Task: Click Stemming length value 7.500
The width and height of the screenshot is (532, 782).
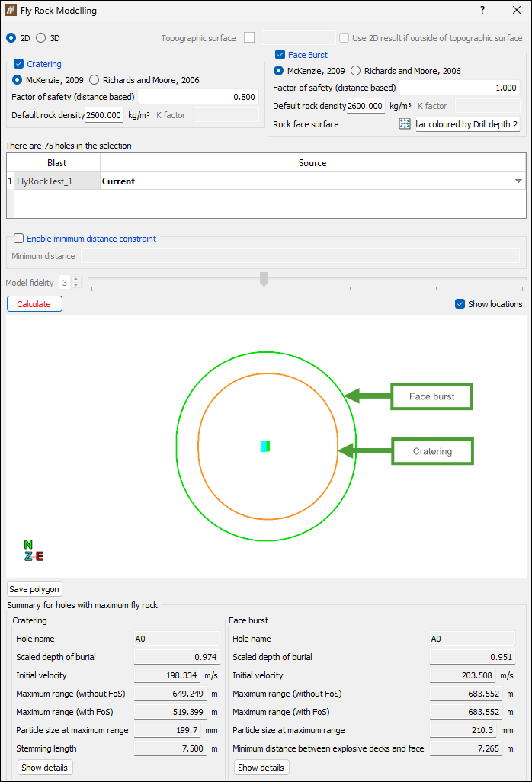Action: pyautogui.click(x=171, y=748)
